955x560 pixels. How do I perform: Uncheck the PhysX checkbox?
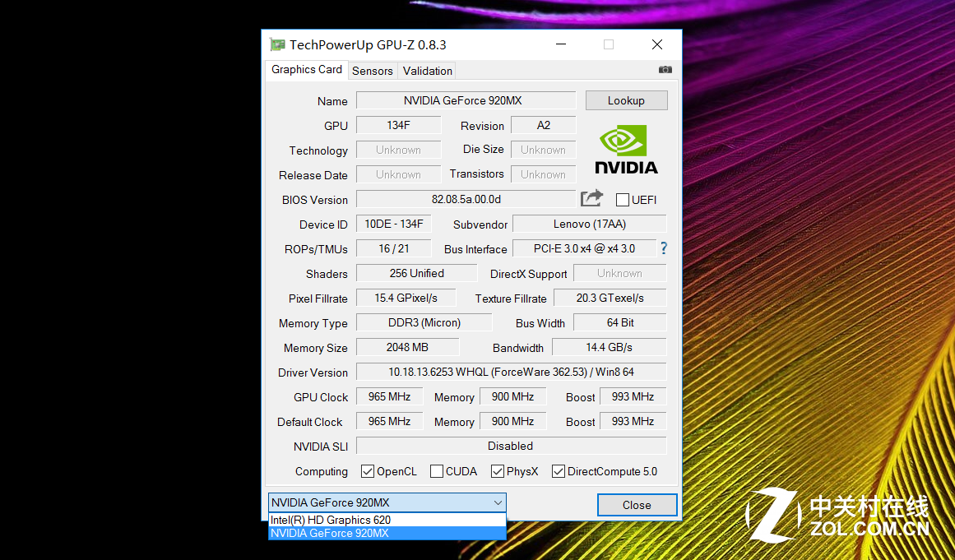click(x=497, y=471)
